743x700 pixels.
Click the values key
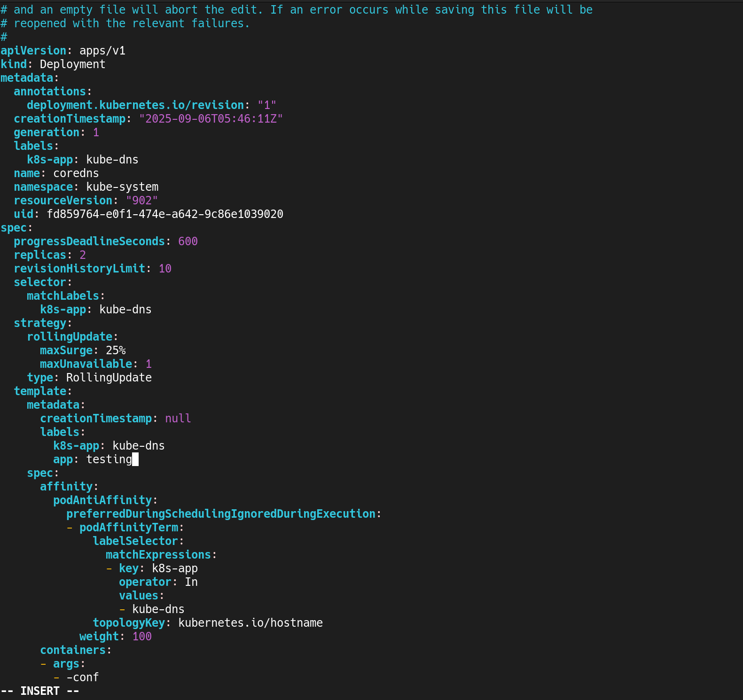point(139,596)
